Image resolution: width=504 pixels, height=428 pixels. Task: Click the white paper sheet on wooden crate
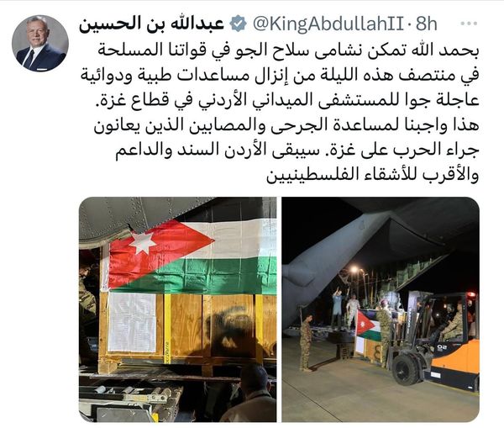132,322
